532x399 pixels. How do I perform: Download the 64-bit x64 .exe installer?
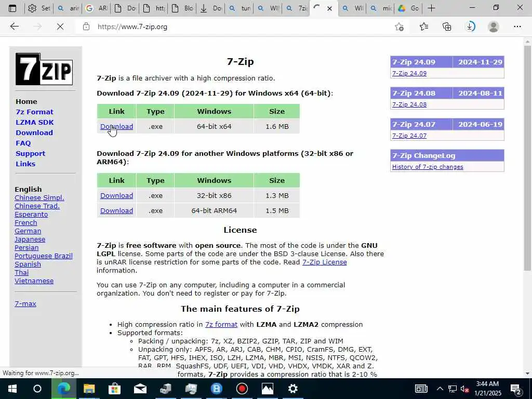pos(116,127)
